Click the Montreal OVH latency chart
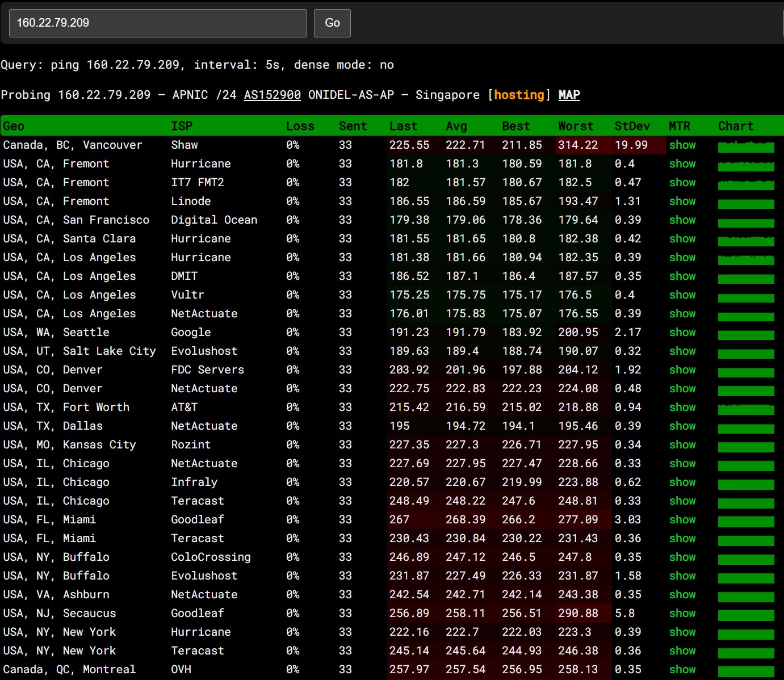 (x=746, y=671)
